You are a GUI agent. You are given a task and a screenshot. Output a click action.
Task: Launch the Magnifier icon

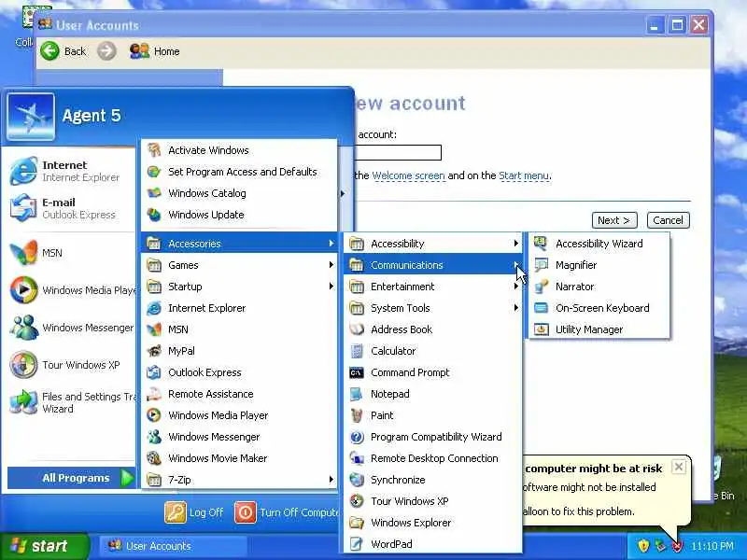[542, 265]
